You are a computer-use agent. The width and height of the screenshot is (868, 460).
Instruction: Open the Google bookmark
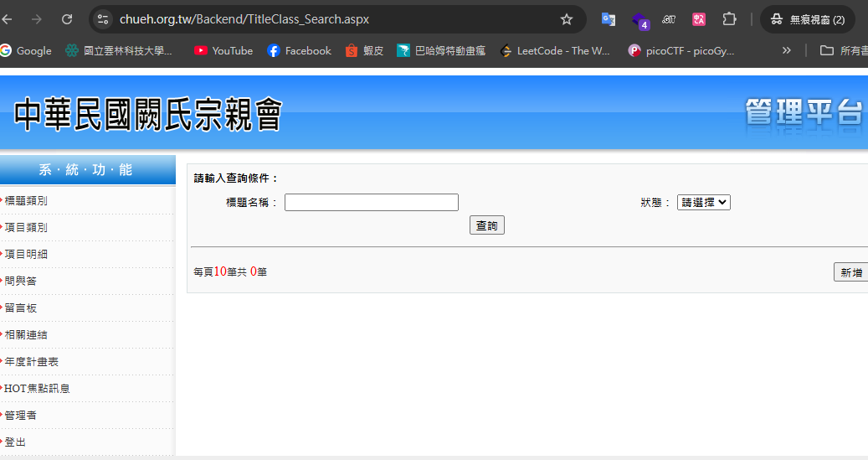(x=26, y=50)
